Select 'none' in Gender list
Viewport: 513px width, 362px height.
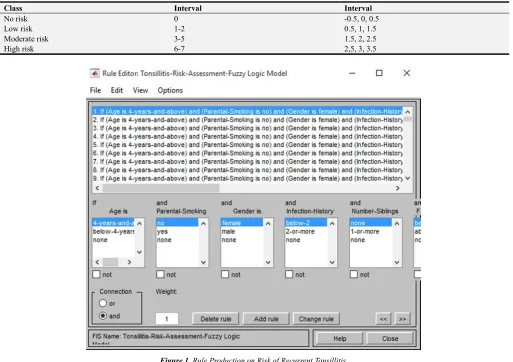[x=242, y=240]
